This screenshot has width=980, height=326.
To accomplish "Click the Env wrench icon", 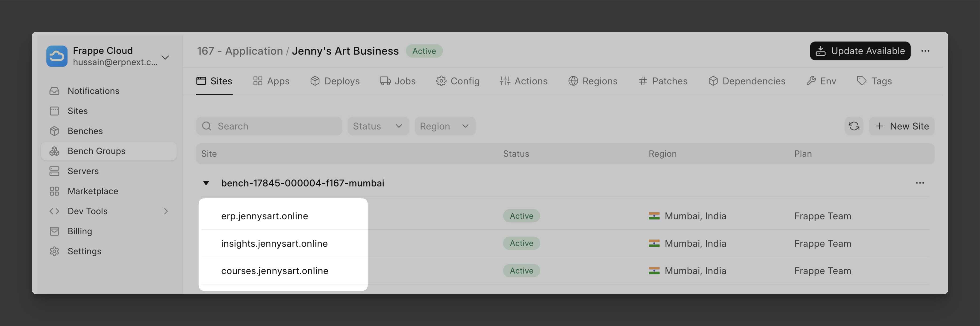I will (x=811, y=81).
